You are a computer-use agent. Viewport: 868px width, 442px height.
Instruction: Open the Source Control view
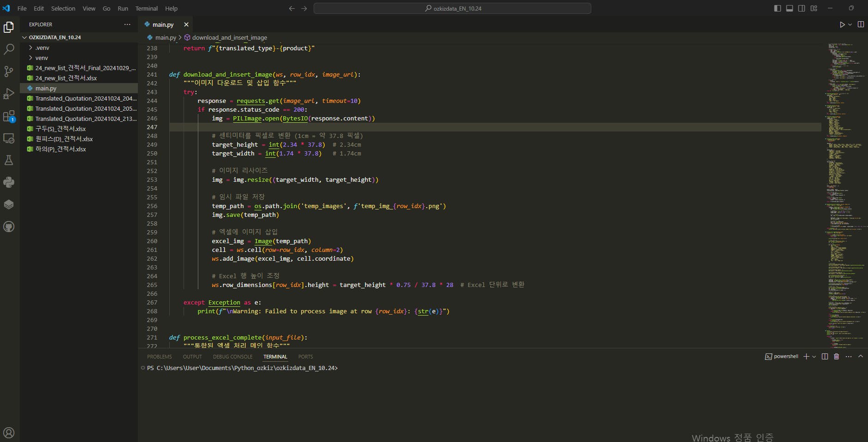[x=9, y=72]
